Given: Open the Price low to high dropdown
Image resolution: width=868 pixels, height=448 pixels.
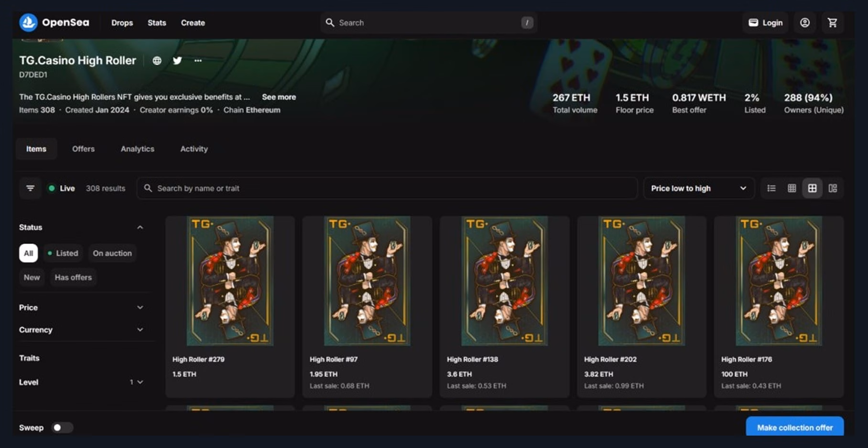Looking at the screenshot, I should 698,188.
